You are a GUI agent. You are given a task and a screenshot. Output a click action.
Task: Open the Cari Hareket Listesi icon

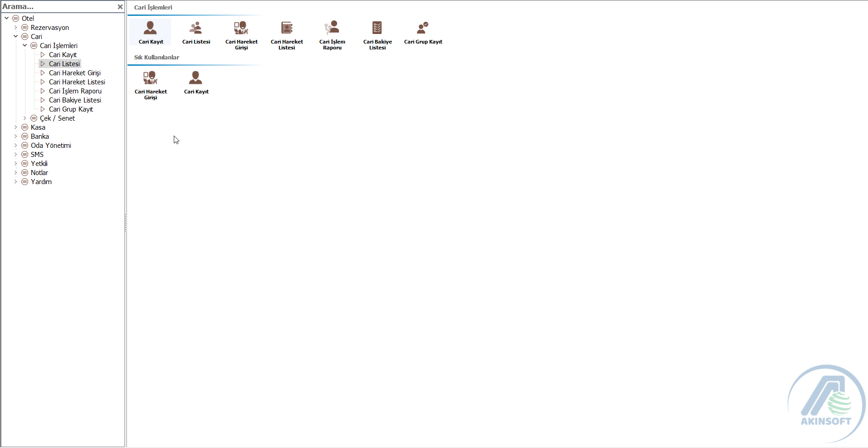[287, 35]
